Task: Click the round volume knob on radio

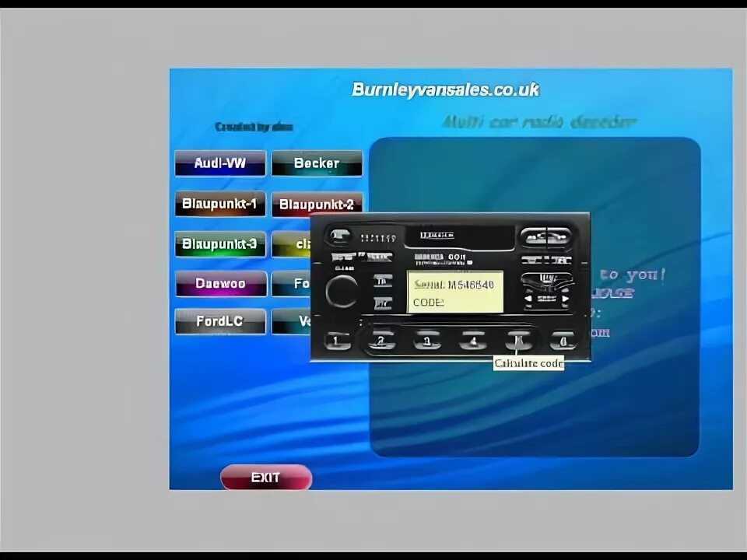Action: click(342, 292)
